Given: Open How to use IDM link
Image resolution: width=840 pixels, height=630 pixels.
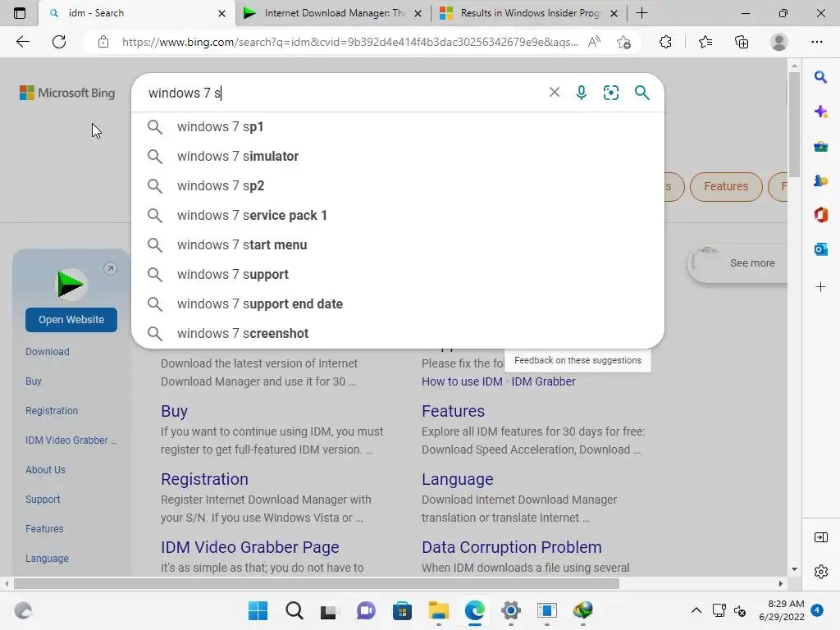Looking at the screenshot, I should pos(462,381).
